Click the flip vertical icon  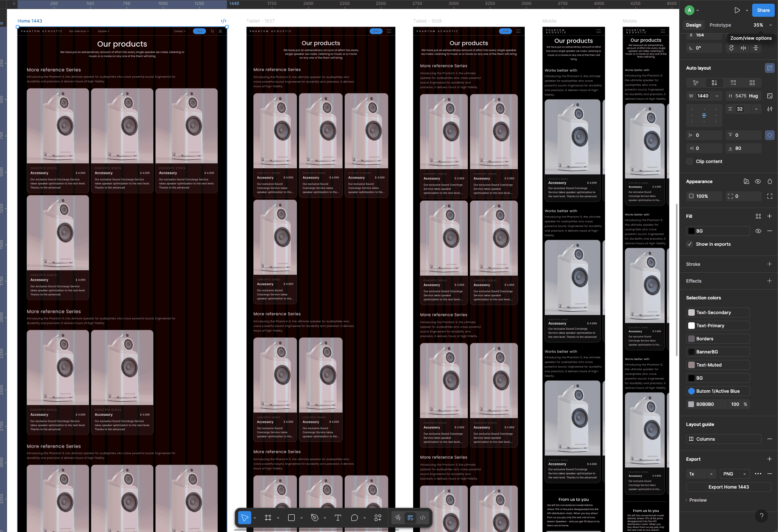coord(756,48)
